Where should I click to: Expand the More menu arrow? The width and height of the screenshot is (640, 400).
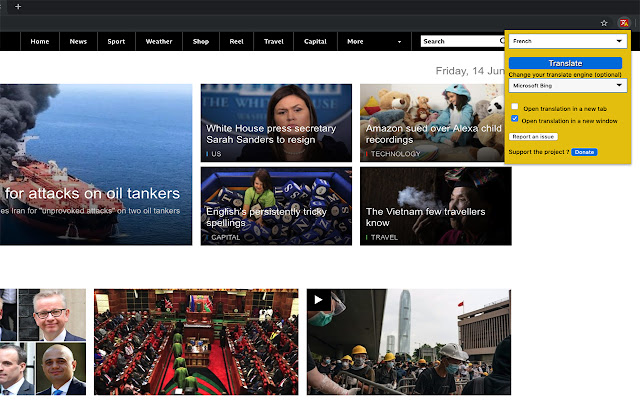399,42
